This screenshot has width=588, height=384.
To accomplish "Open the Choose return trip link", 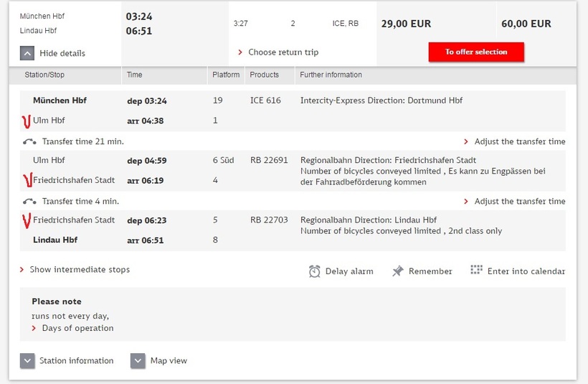I will 283,52.
